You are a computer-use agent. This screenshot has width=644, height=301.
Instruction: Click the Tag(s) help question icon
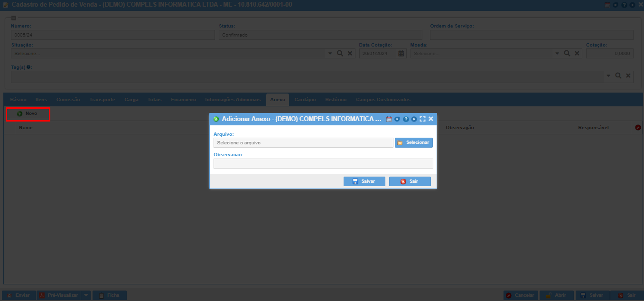point(28,67)
